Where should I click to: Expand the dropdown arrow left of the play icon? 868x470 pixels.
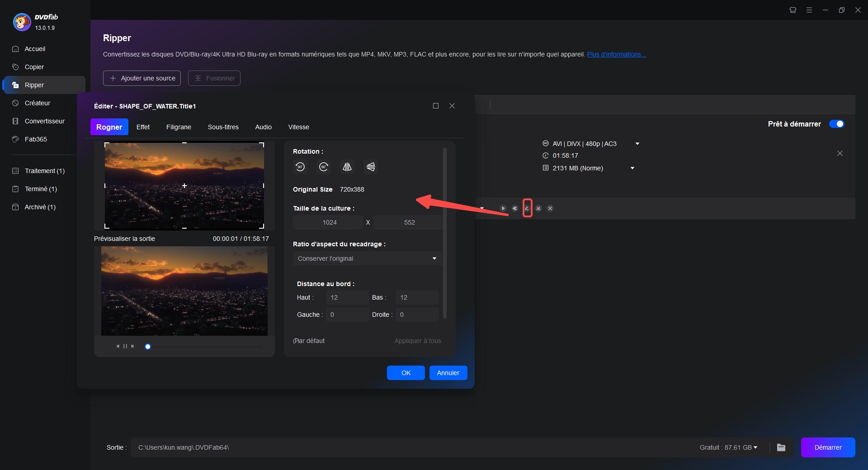(482, 208)
